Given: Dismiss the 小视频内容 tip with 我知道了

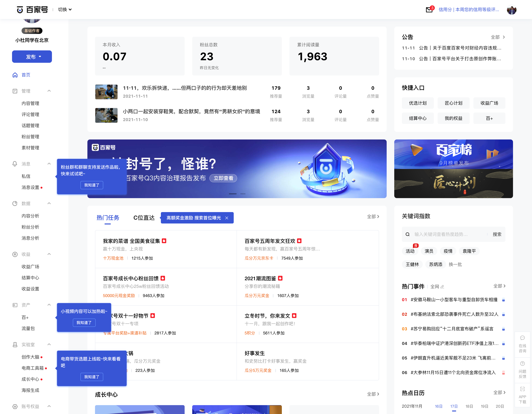Looking at the screenshot, I should point(84,323).
